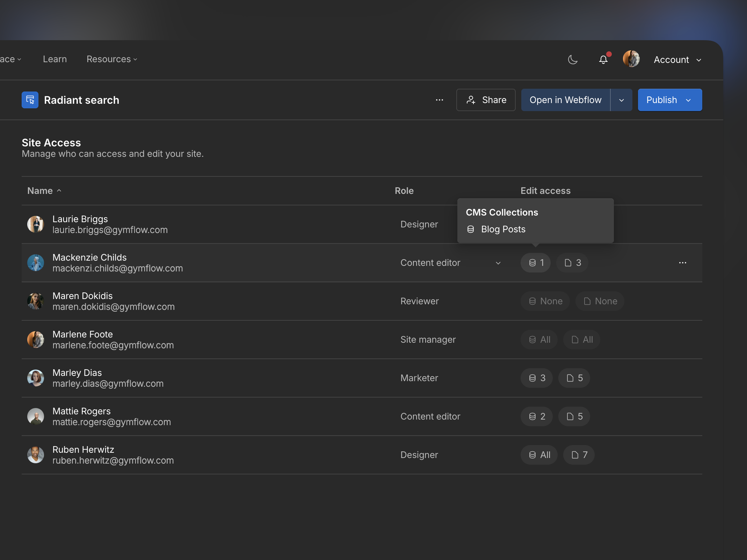The height and width of the screenshot is (560, 747).
Task: Click the All CMS badge for Ruben Herwitz
Action: (539, 455)
